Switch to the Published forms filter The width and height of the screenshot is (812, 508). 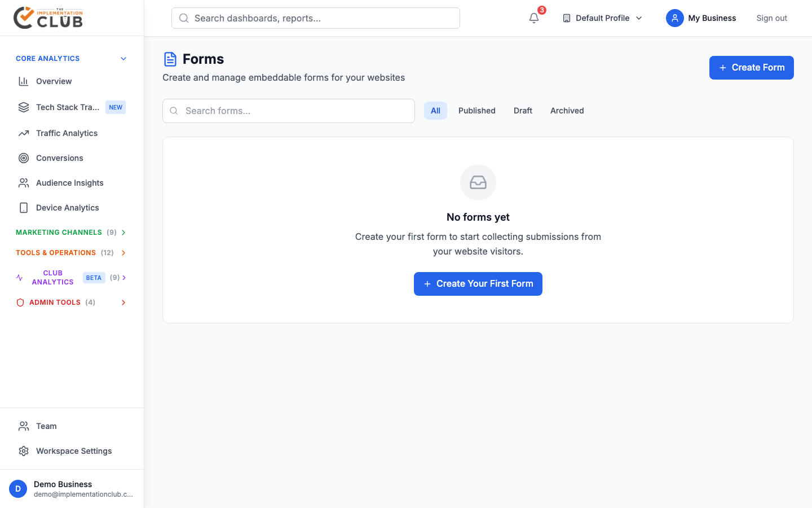[x=476, y=111]
